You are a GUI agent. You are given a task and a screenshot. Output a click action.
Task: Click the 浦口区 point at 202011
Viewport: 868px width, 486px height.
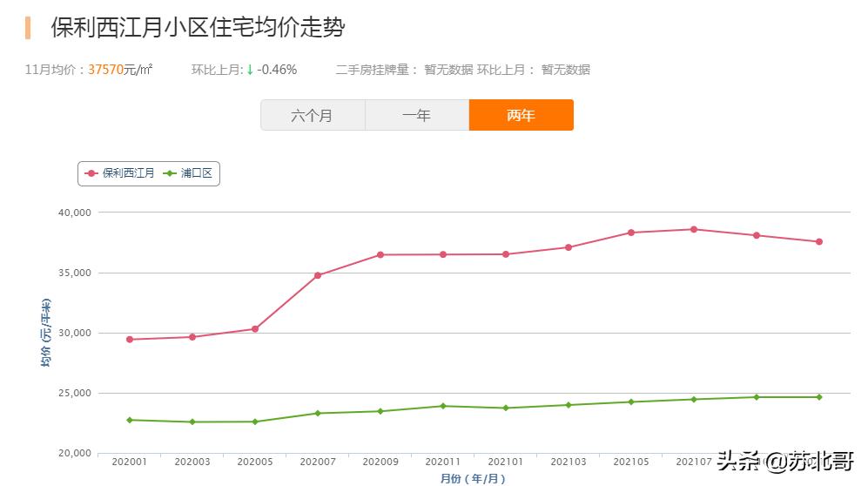click(x=443, y=406)
